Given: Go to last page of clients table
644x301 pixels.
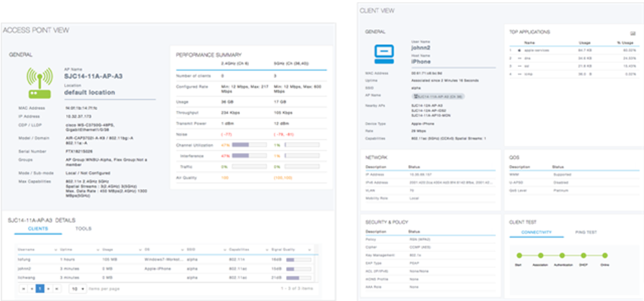Looking at the screenshot, I should coord(57,289).
